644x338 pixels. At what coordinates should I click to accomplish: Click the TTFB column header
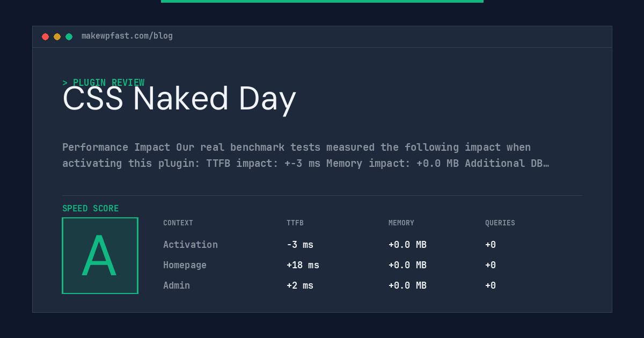pyautogui.click(x=295, y=223)
